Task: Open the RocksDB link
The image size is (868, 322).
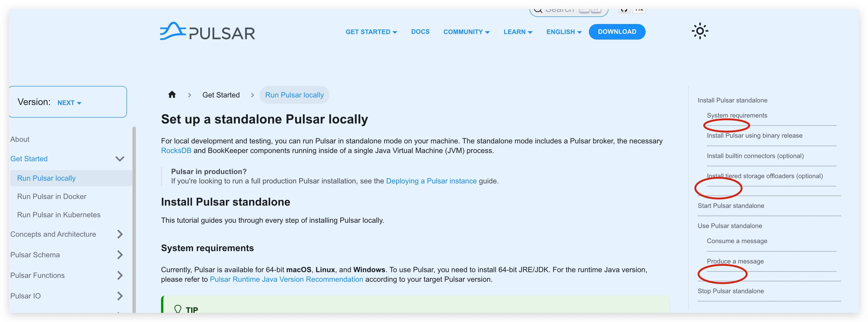Action: pyautogui.click(x=176, y=150)
